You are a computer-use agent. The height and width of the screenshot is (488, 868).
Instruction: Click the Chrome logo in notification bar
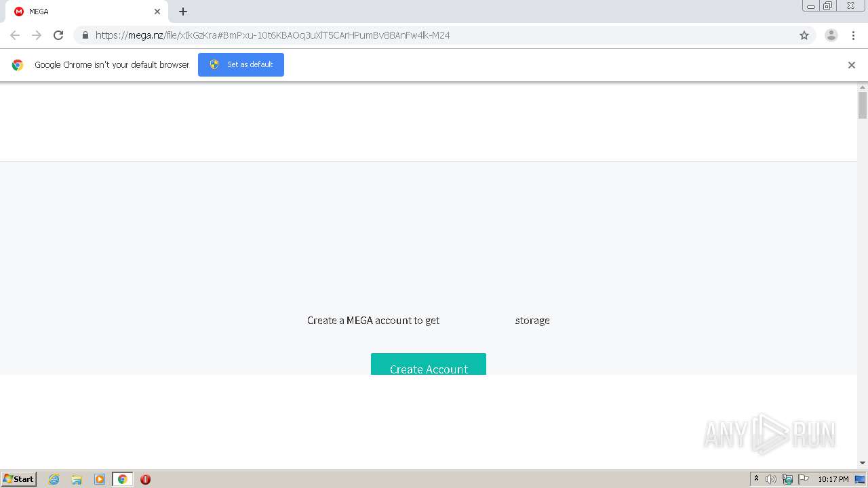[18, 65]
